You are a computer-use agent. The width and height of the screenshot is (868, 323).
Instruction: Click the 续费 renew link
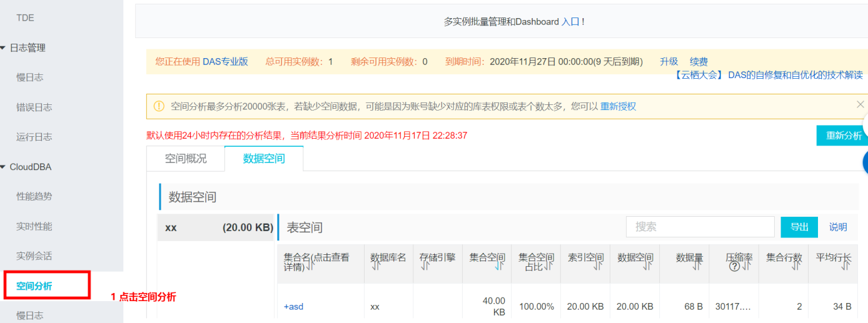pos(699,61)
